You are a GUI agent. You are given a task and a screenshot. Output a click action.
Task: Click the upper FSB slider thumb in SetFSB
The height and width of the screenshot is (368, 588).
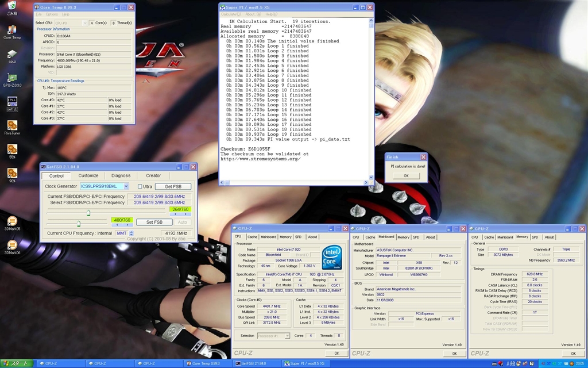(88, 213)
